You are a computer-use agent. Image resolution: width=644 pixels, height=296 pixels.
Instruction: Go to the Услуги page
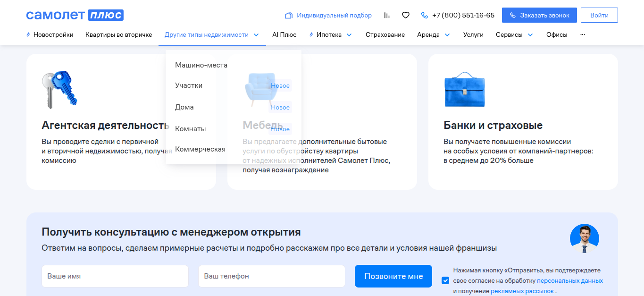pyautogui.click(x=473, y=34)
